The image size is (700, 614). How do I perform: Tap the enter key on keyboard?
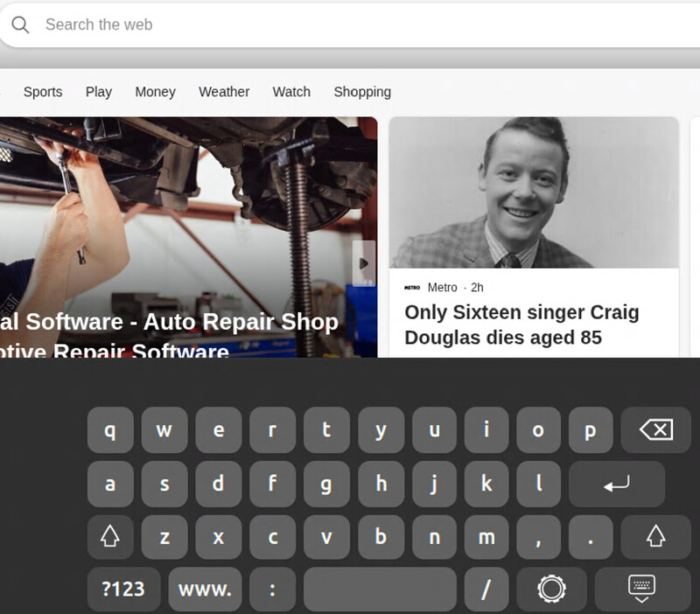617,484
